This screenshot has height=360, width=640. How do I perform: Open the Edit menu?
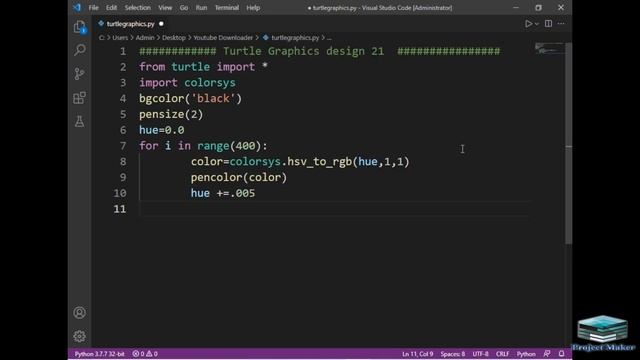point(111,8)
